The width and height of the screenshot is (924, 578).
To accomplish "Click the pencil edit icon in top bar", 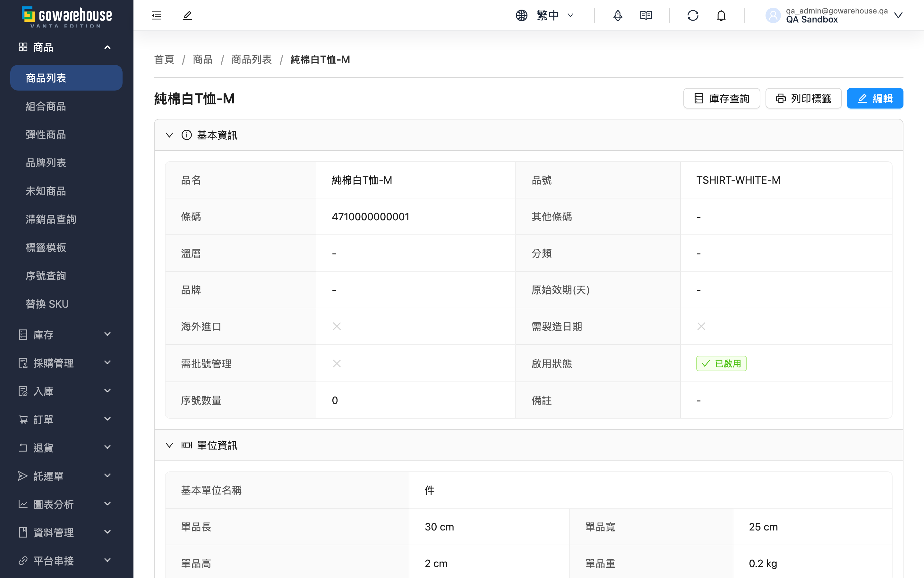I will [x=187, y=15].
